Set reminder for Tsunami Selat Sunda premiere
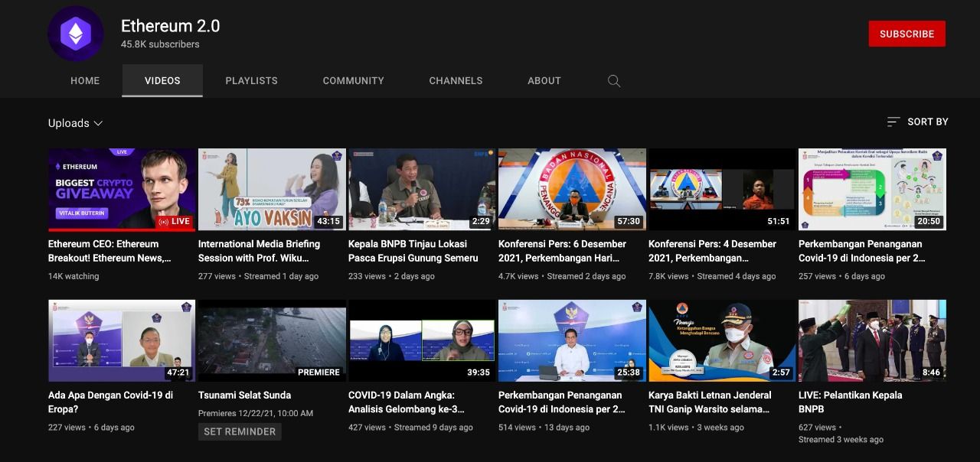This screenshot has height=462, width=980. (x=240, y=431)
